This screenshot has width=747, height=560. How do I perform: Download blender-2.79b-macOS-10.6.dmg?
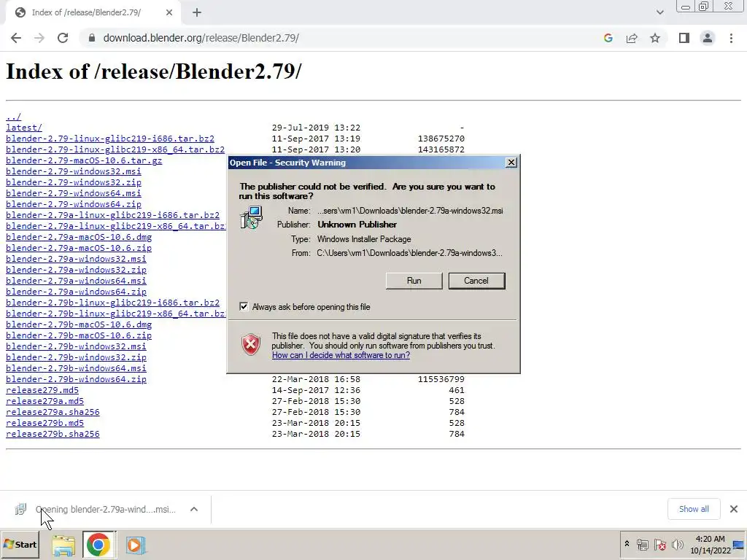(x=79, y=324)
